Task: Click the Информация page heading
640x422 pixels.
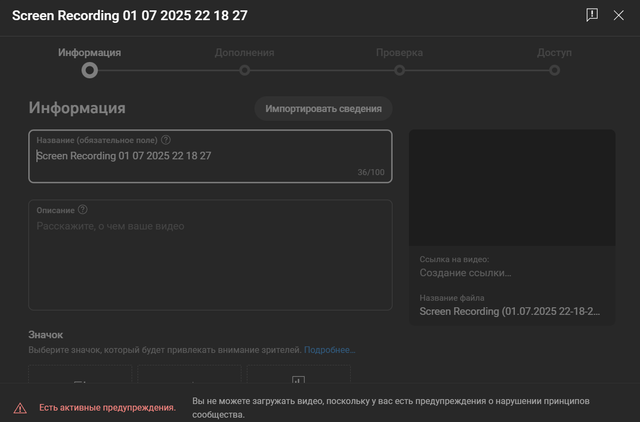Action: click(x=77, y=108)
